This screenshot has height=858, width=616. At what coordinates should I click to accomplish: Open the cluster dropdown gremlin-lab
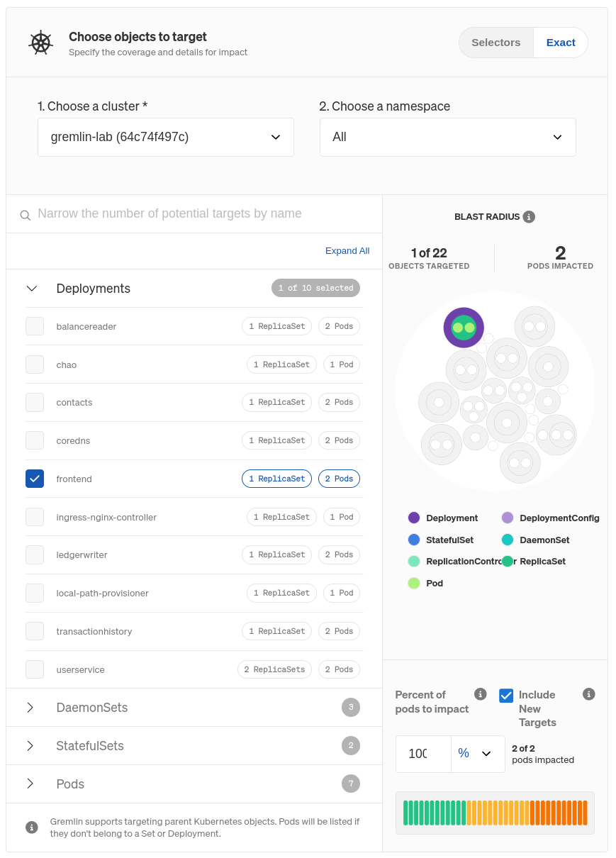pyautogui.click(x=166, y=137)
